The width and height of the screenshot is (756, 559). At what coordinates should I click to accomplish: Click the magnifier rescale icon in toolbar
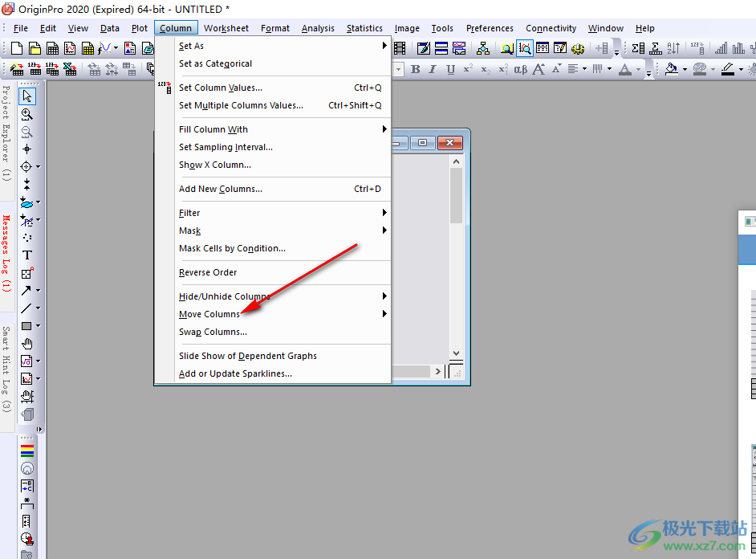pos(525,48)
